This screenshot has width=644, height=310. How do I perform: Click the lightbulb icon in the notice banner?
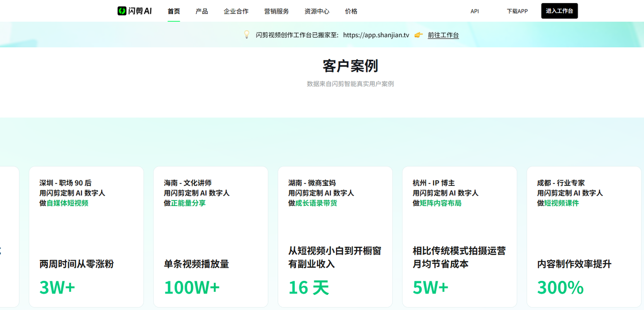(x=246, y=35)
